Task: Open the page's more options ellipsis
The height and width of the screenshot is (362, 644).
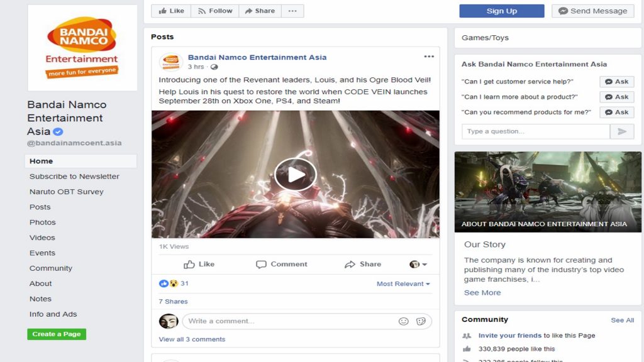Action: (292, 11)
